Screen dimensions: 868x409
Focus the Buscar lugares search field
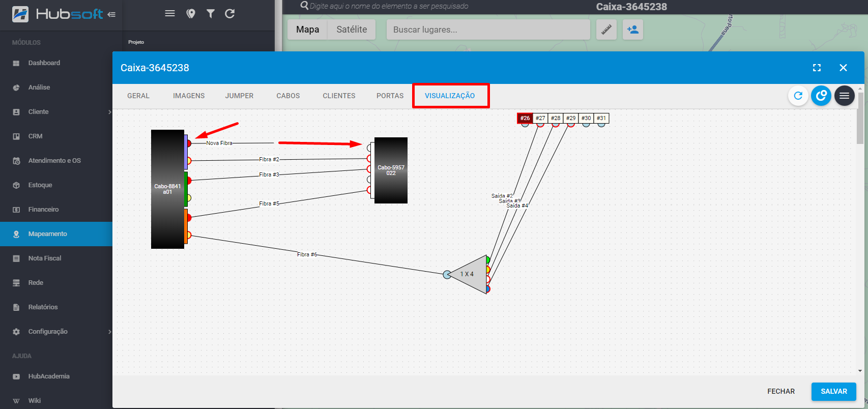pos(488,30)
